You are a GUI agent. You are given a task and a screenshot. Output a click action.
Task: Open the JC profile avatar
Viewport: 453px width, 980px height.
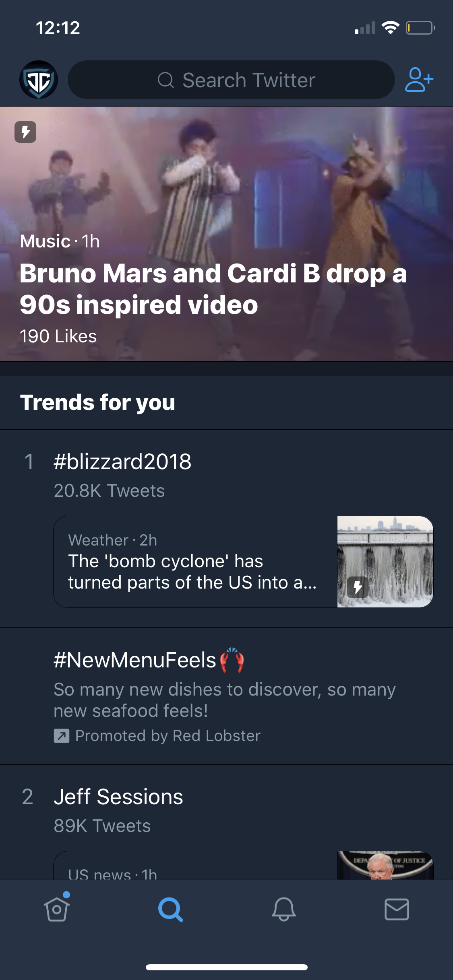point(39,80)
